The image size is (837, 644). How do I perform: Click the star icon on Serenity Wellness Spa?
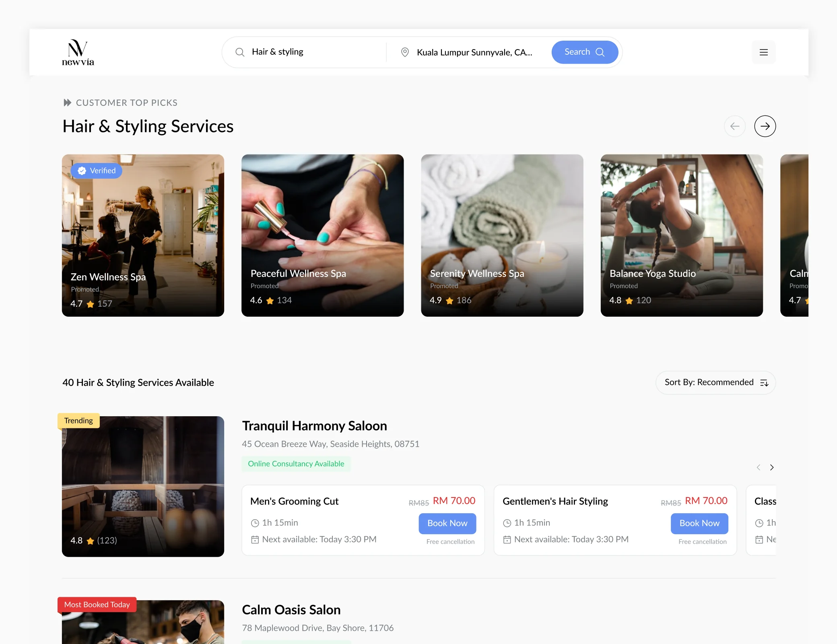point(449,301)
